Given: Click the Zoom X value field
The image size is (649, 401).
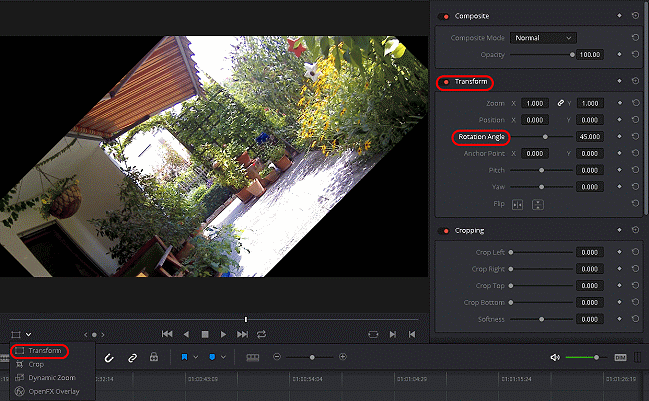Looking at the screenshot, I should (x=535, y=103).
